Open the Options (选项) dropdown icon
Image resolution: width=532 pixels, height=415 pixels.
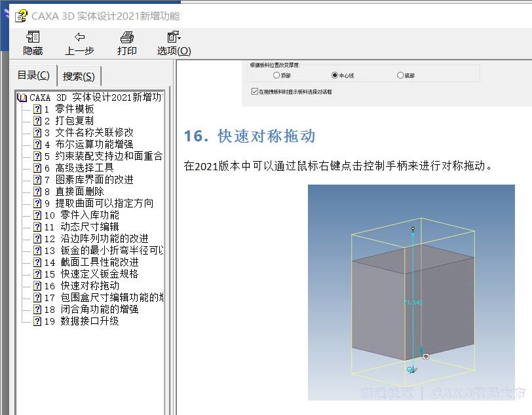coord(174,37)
